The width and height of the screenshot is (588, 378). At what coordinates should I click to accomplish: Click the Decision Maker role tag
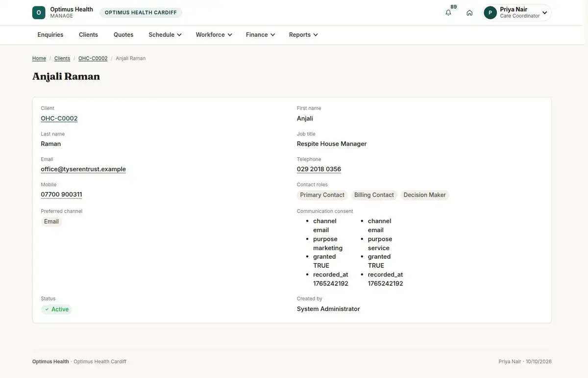425,195
